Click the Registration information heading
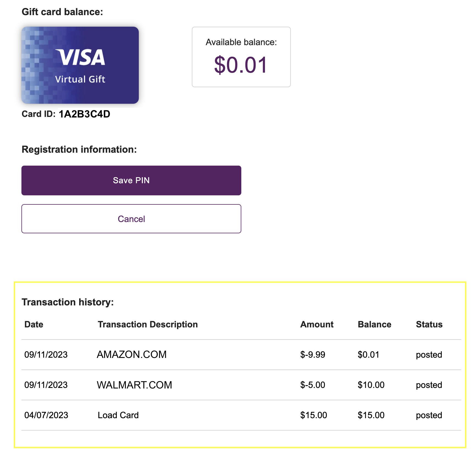 click(79, 149)
